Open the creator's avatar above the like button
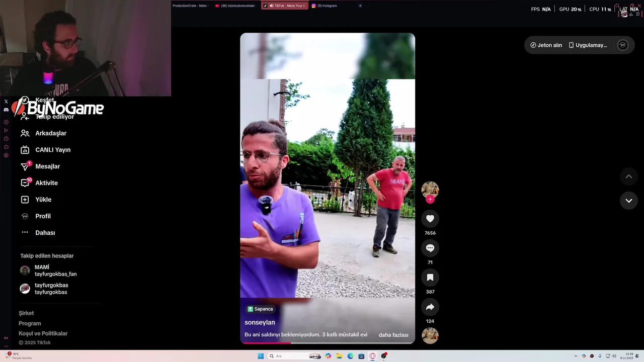The width and height of the screenshot is (644, 362). pyautogui.click(x=430, y=190)
